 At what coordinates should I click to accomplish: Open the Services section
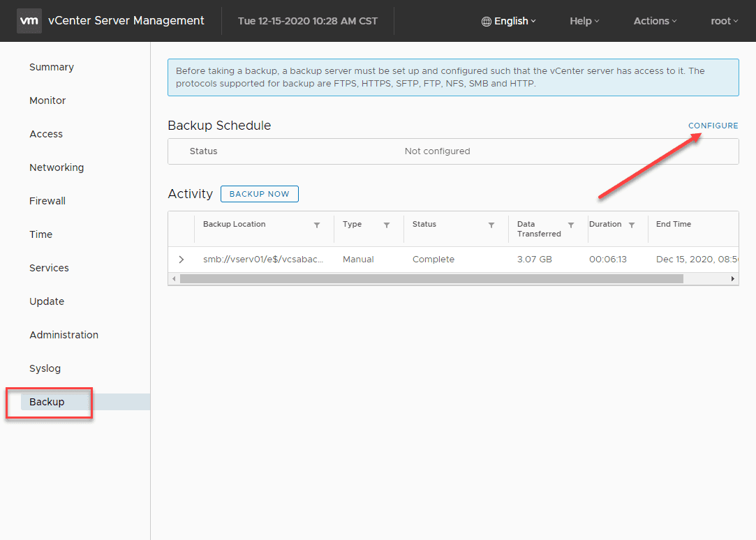point(49,268)
